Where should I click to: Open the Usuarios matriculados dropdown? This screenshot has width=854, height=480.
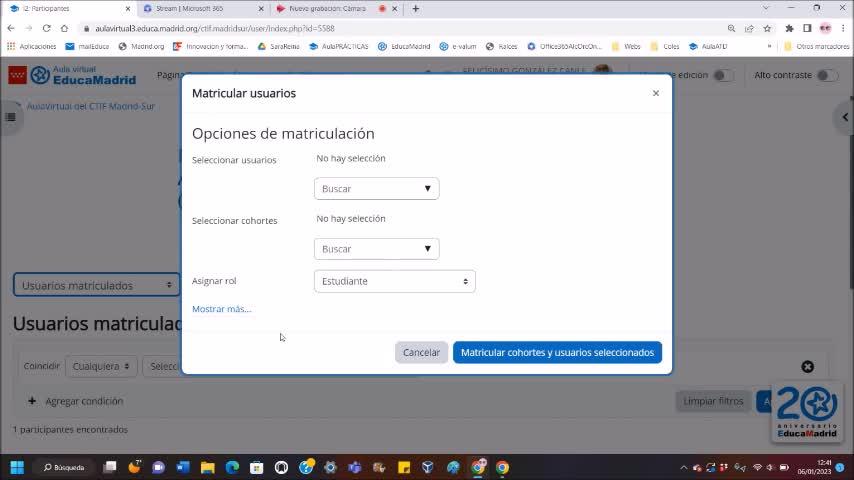(x=96, y=285)
